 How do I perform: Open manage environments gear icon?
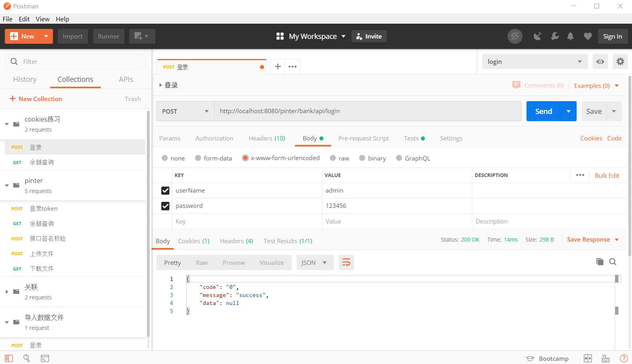tap(620, 61)
